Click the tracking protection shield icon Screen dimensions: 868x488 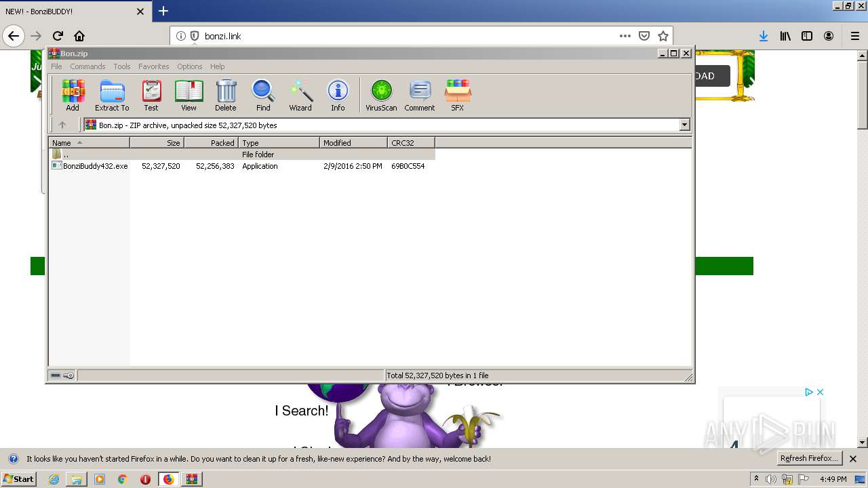[195, 36]
